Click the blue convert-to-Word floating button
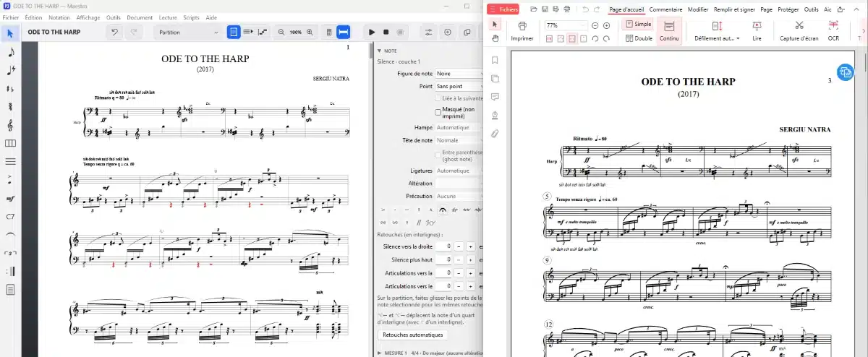868x357 pixels. (845, 72)
